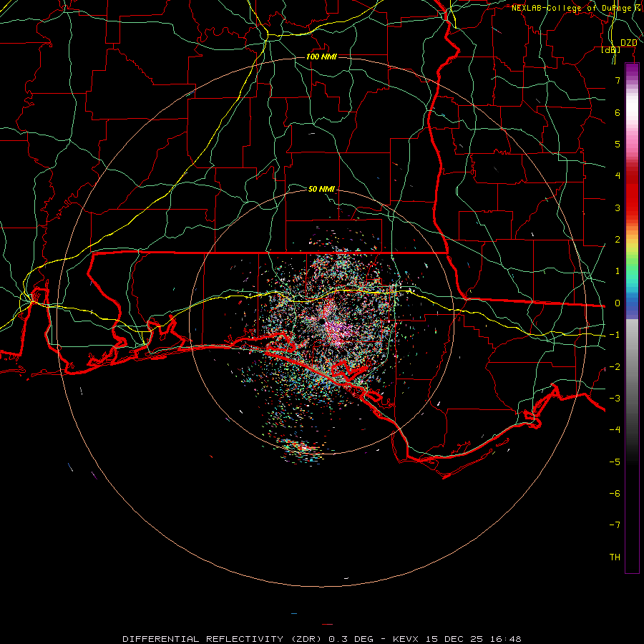Click the color bar beside the 4 dB mark
Screen dimensions: 644x644
(x=632, y=175)
